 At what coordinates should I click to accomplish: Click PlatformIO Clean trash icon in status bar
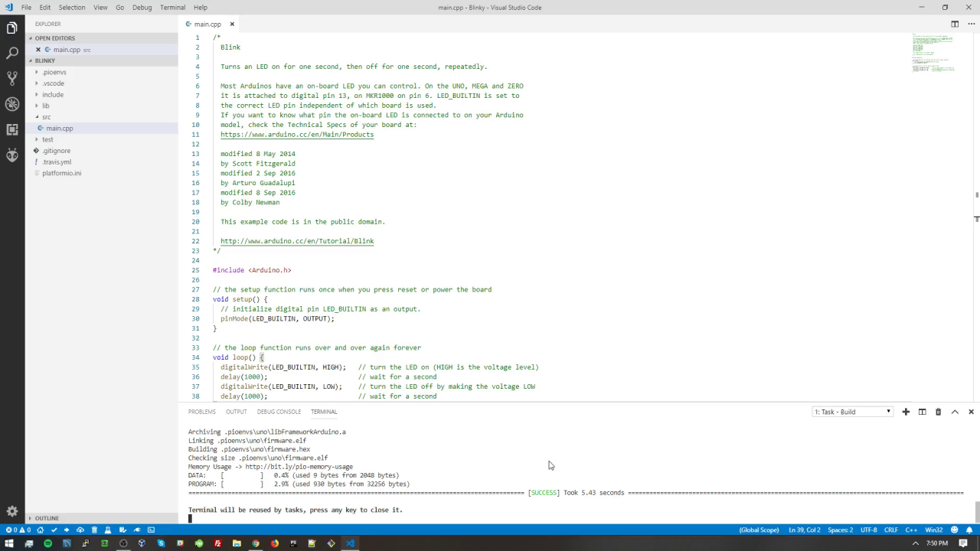[x=95, y=530]
